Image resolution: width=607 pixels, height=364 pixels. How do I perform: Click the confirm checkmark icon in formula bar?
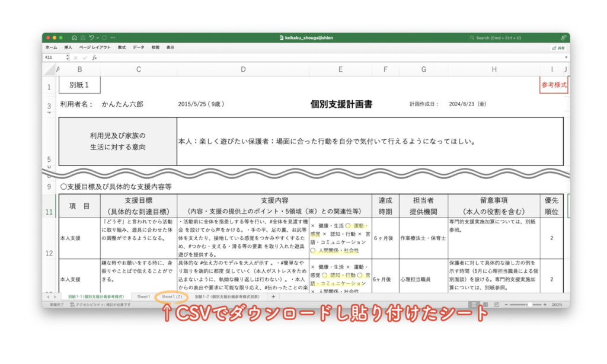[85, 58]
